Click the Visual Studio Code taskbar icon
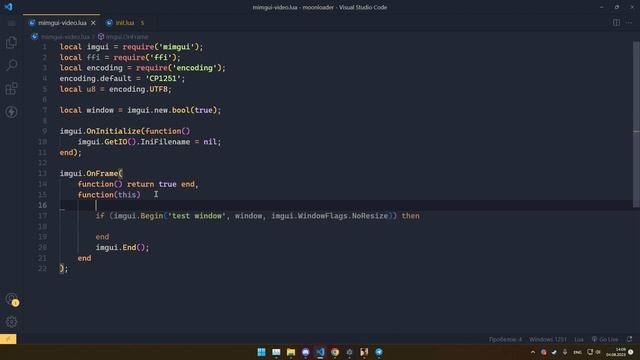The height and width of the screenshot is (360, 640). [x=320, y=352]
